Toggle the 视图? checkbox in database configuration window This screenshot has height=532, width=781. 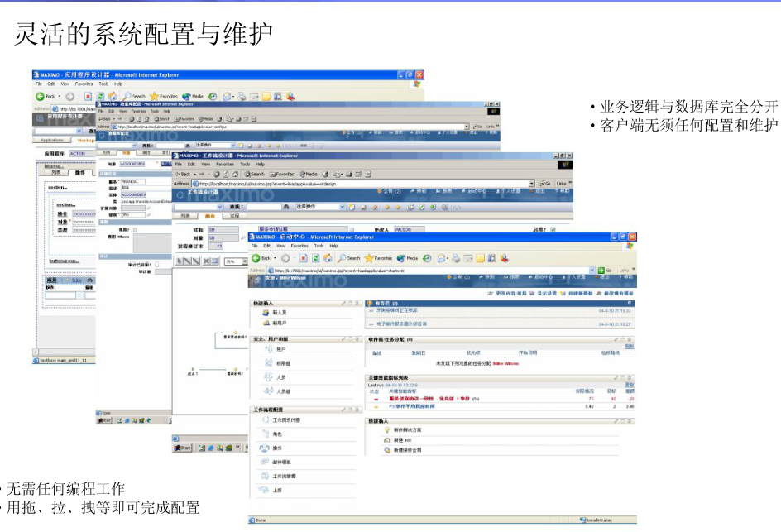(135, 229)
